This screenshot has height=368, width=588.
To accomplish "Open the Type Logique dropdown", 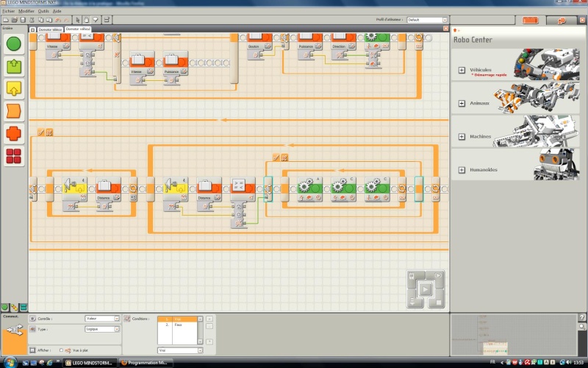I will tap(102, 329).
